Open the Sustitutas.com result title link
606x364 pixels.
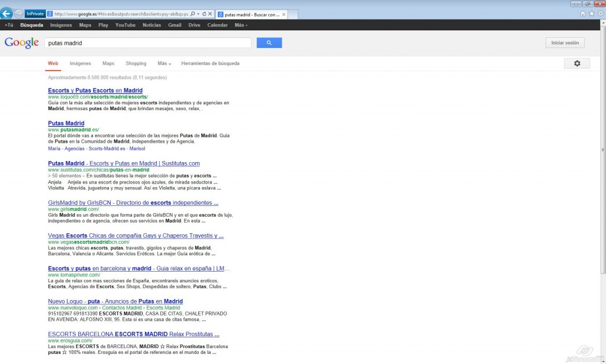[124, 163]
